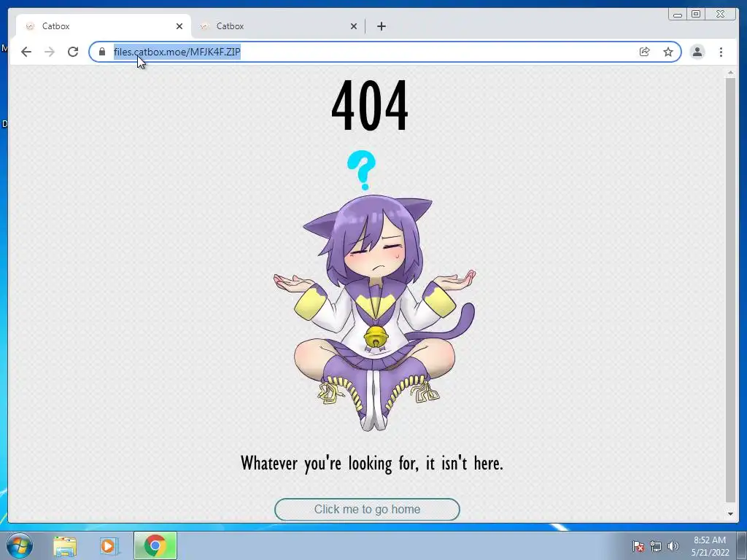Click the scrollbar up arrow

730,72
